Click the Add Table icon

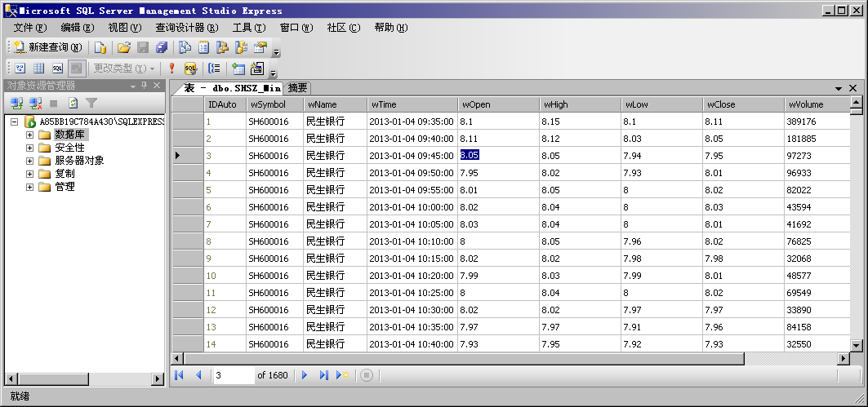[238, 69]
